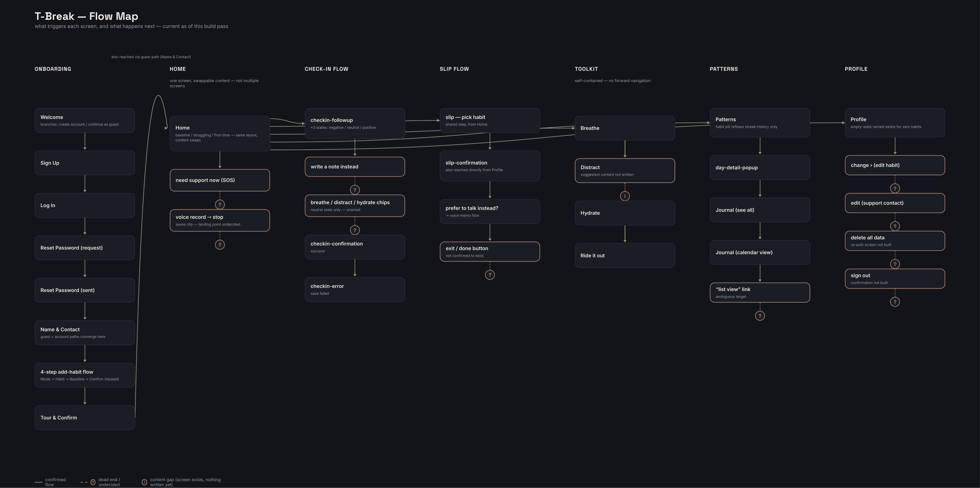Select the Home node
Screen dimensions: 980x488
coord(220,134)
